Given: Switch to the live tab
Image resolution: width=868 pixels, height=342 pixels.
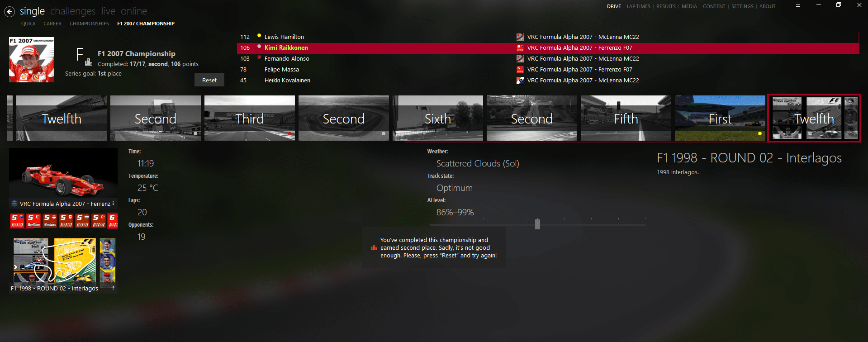Looking at the screenshot, I should tap(108, 11).
